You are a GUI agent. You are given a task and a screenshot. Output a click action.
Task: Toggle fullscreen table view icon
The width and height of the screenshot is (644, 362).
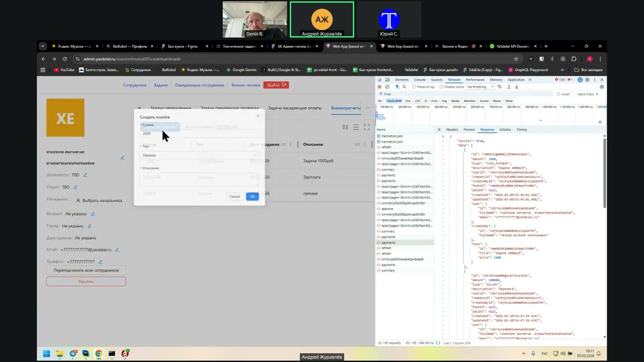[366, 127]
